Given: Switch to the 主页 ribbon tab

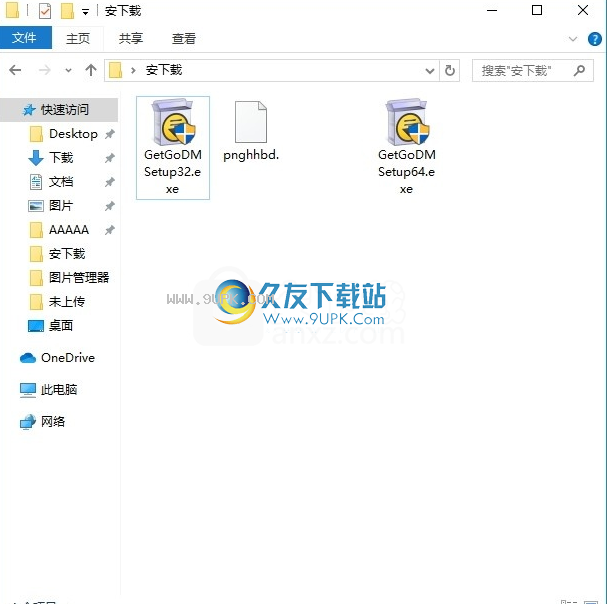Looking at the screenshot, I should coord(78,38).
